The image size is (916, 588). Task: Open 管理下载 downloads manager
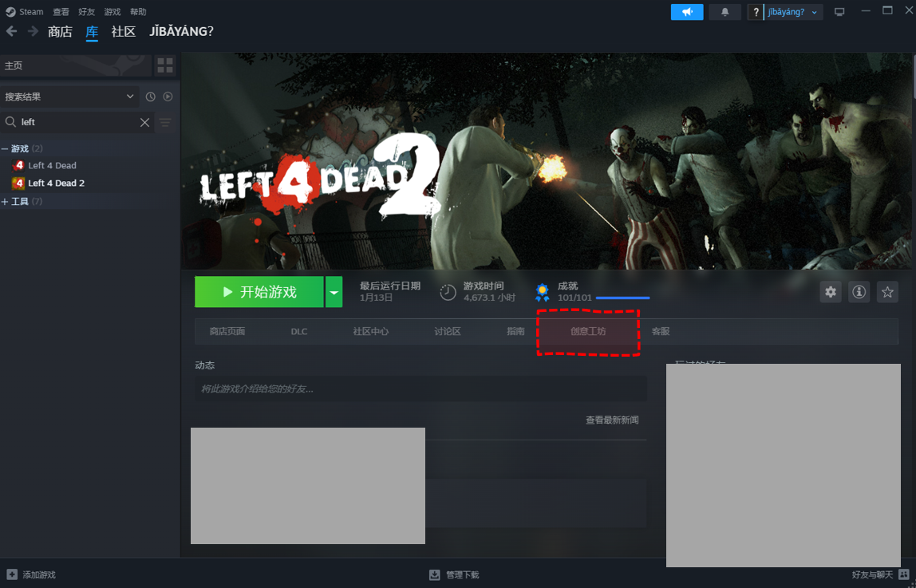[463, 575]
